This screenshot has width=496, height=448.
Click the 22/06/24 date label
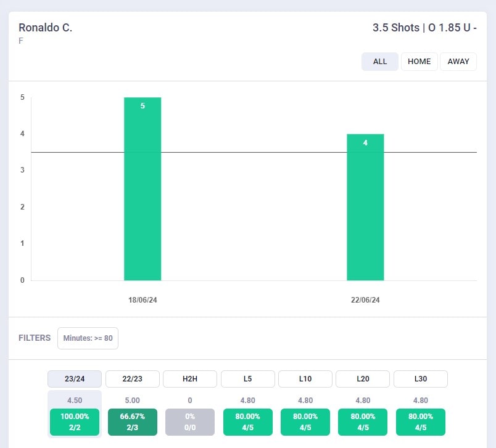[x=365, y=300]
